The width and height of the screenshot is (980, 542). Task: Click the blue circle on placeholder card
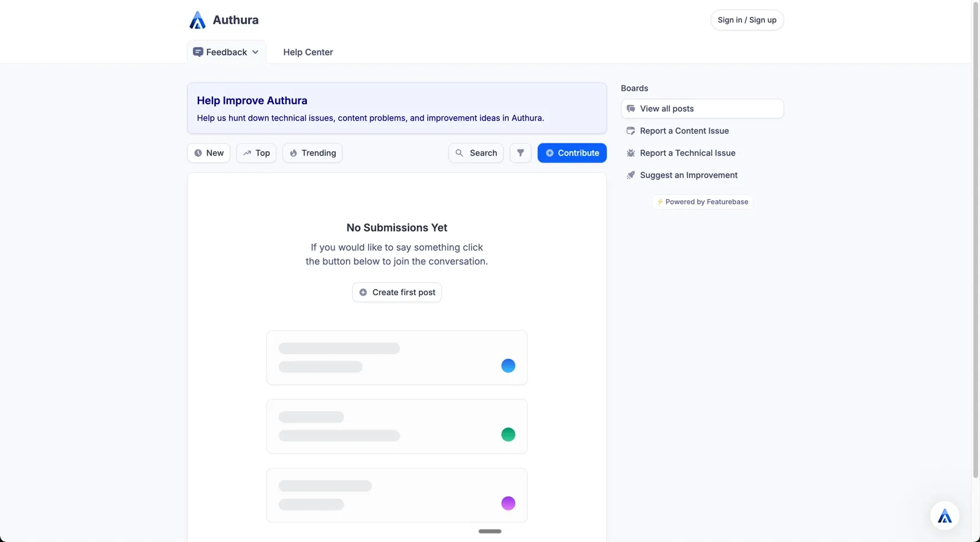[x=508, y=366]
